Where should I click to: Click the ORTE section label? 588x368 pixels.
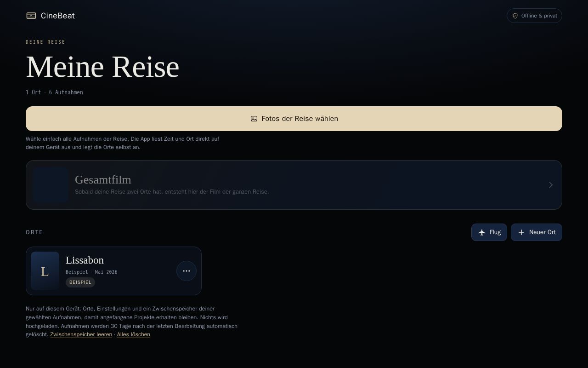[34, 232]
